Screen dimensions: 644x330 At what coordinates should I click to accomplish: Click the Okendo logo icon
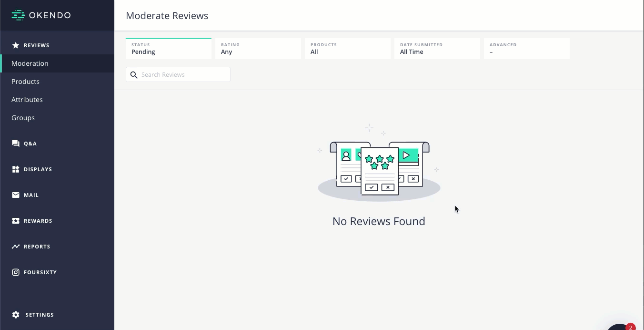tap(18, 15)
